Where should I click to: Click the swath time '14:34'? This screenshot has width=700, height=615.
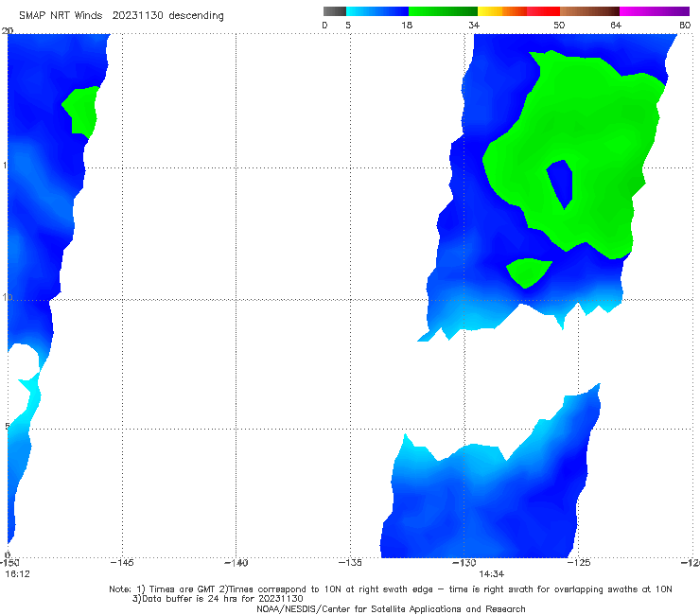click(492, 574)
